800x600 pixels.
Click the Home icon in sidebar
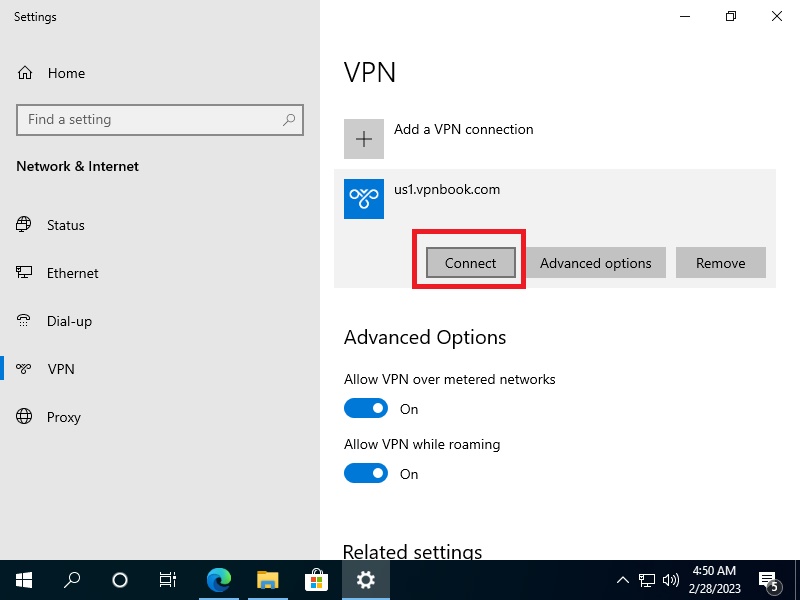(26, 73)
